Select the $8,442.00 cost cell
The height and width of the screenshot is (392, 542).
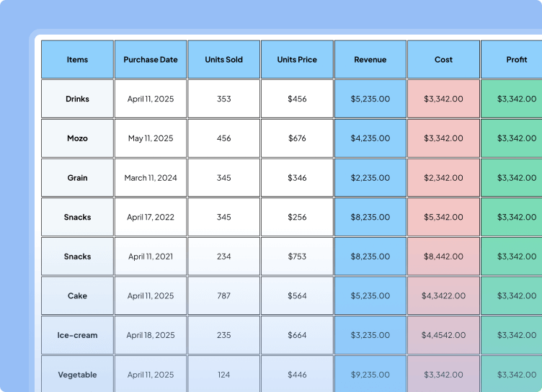click(x=443, y=257)
